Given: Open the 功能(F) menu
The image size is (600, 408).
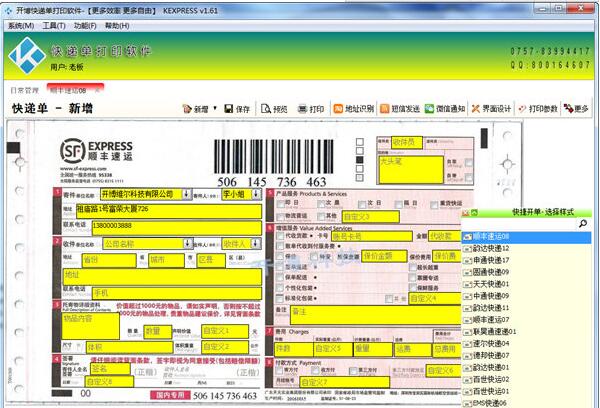Looking at the screenshot, I should pyautogui.click(x=85, y=26).
